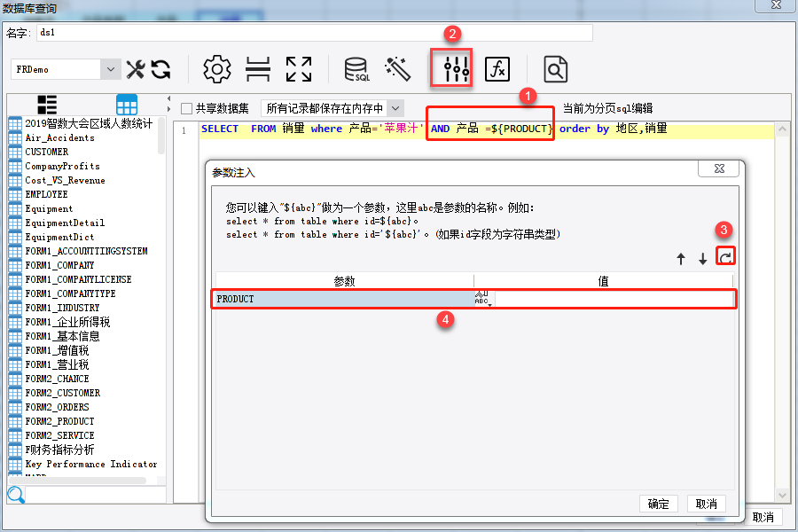
Task: Toggle the 共享数据集 checkbox
Action: 187,108
